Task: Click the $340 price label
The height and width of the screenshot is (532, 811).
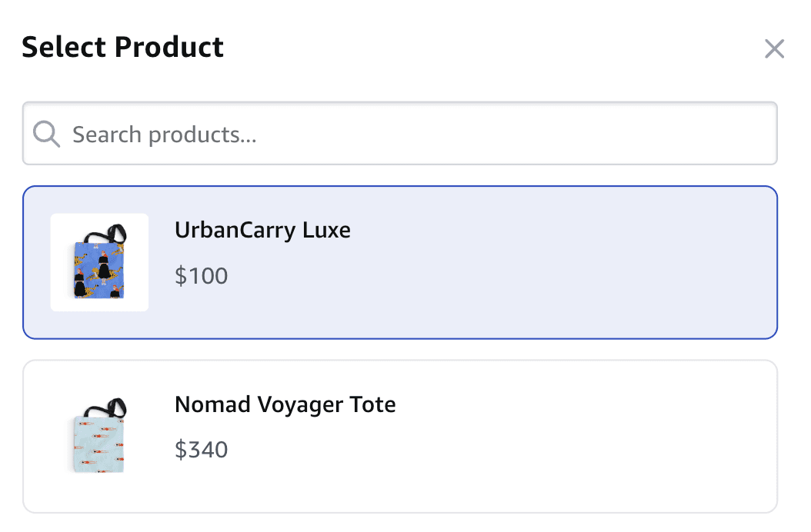Action: [x=202, y=449]
